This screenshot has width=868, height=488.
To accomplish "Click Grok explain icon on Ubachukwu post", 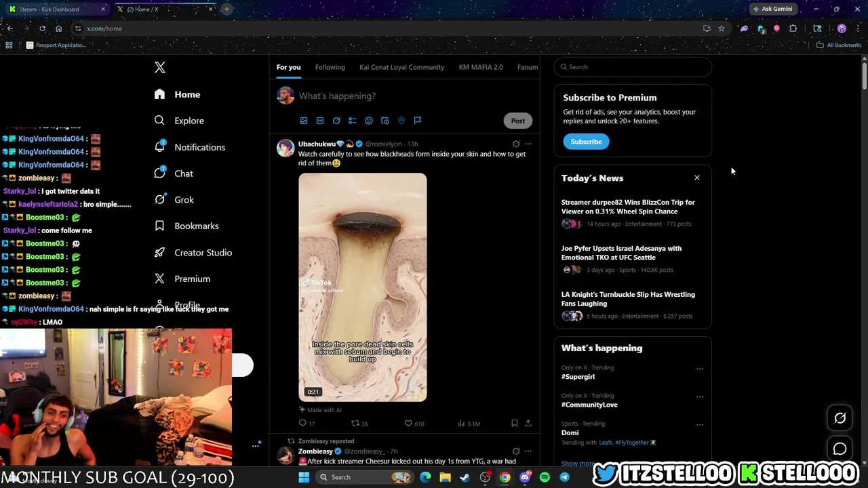I will 516,144.
